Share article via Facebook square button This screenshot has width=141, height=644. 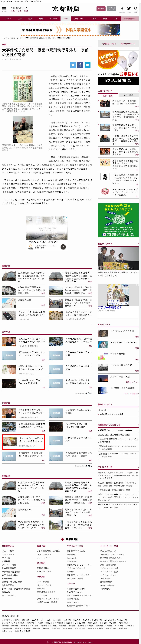(80, 65)
